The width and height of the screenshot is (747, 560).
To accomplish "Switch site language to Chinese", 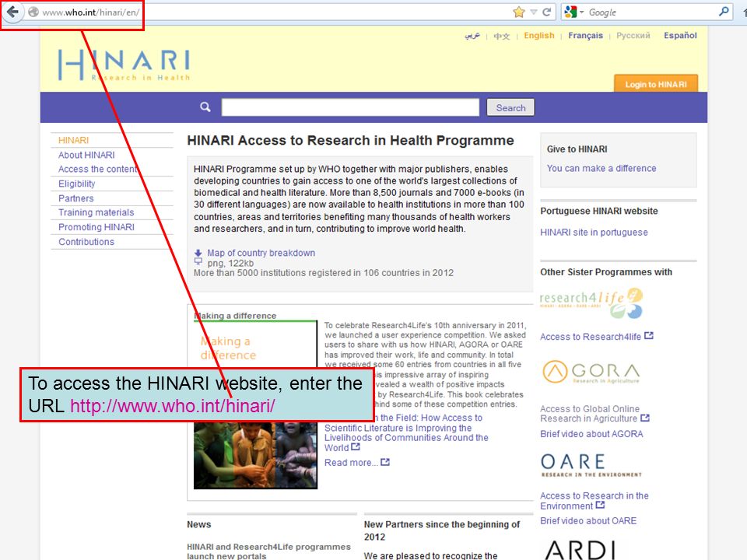I will [x=501, y=36].
